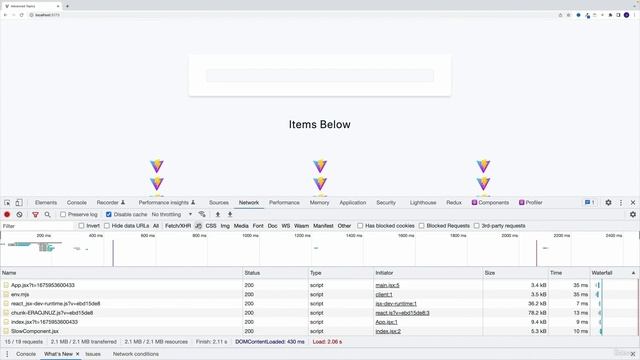Check the Invert filter checkbox
640x360 pixels.
coord(81,226)
